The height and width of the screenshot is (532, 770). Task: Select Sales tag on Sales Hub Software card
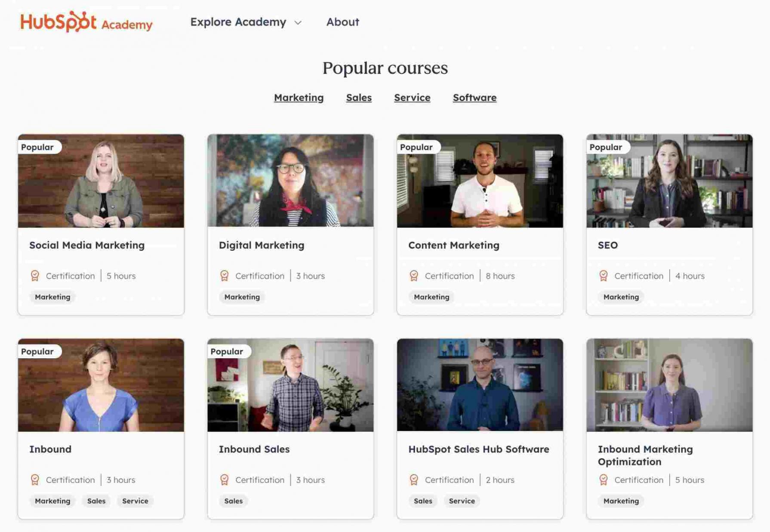point(423,501)
